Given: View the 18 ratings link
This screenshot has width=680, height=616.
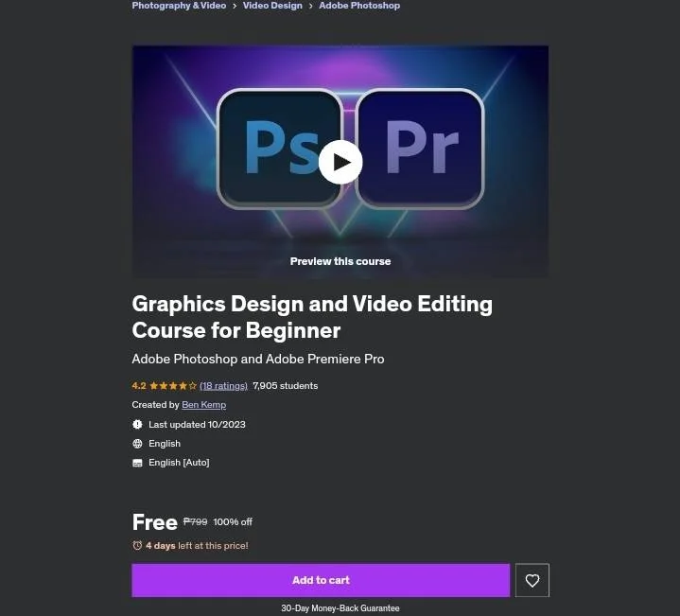Looking at the screenshot, I should [x=223, y=386].
